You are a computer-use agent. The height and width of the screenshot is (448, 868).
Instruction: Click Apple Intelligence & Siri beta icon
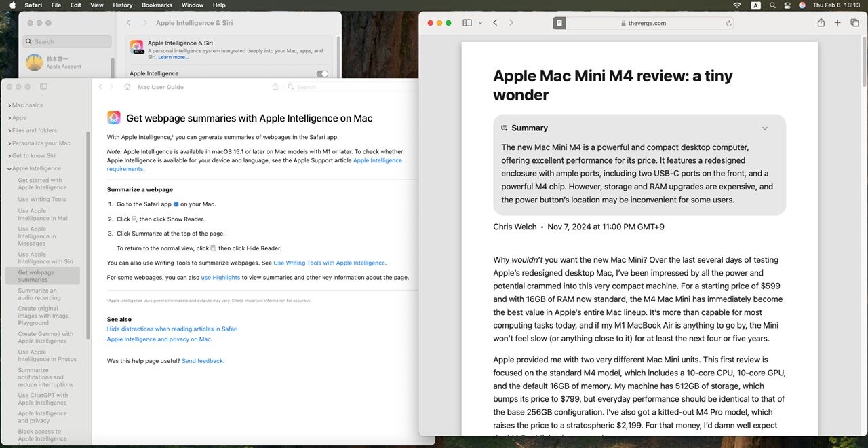(x=137, y=47)
